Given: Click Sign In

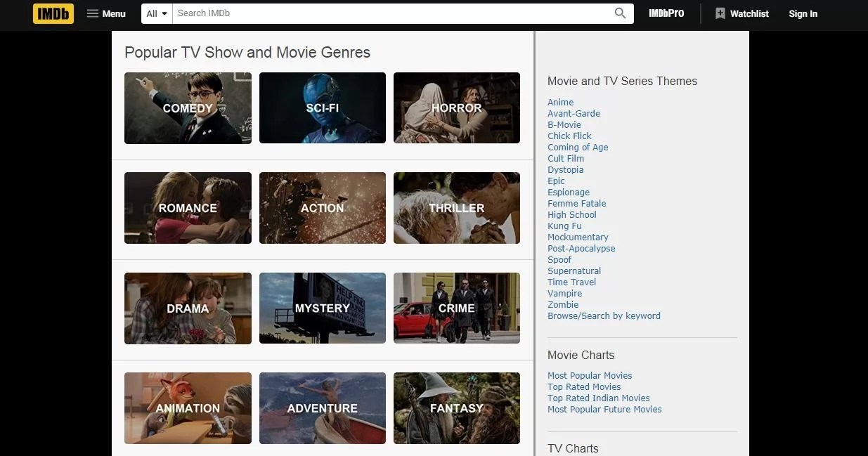Looking at the screenshot, I should 803,13.
